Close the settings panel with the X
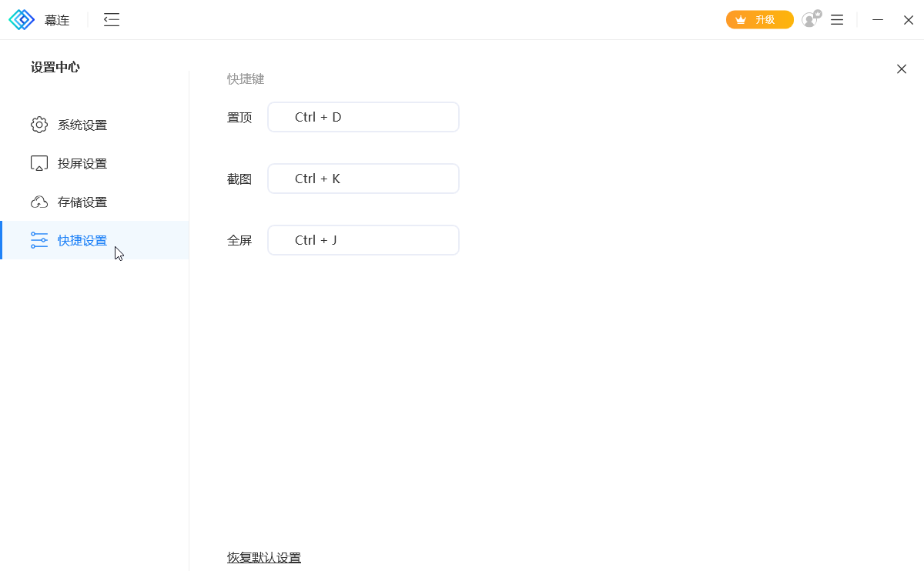The image size is (924, 571). click(x=901, y=68)
